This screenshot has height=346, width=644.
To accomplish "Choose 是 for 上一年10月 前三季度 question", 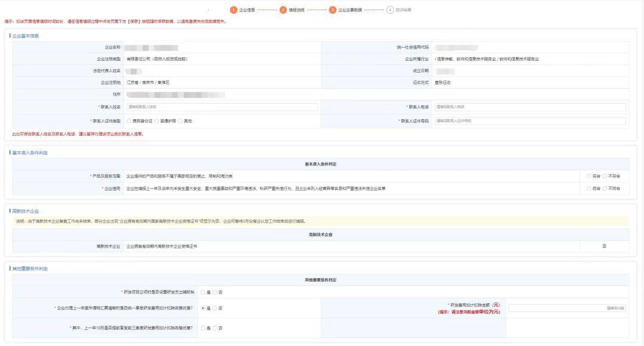I will pos(203,328).
